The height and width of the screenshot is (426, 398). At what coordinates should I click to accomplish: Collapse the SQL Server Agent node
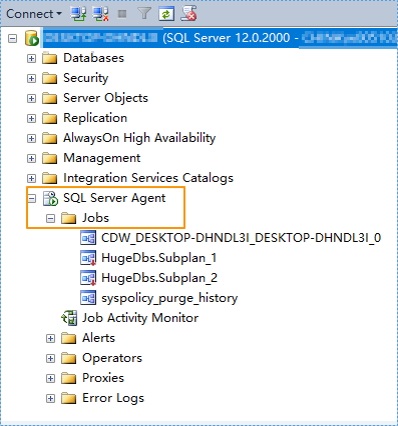31,198
